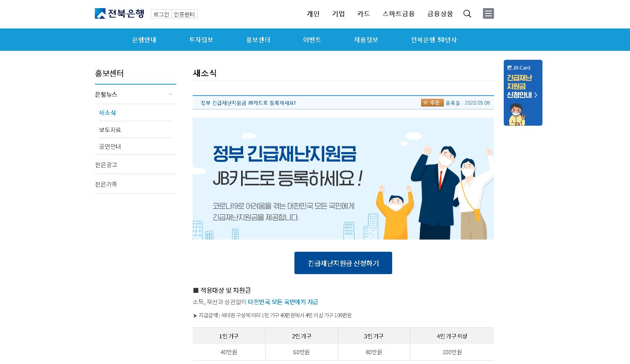Open 이벤트 in blue menu bar
Screen dimensions: 630x364
point(312,40)
